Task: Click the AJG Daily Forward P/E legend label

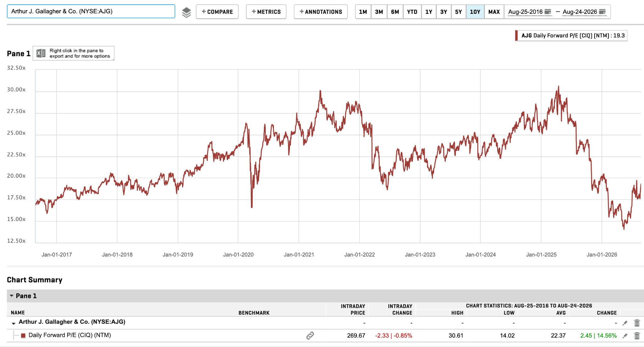Action: (x=573, y=35)
